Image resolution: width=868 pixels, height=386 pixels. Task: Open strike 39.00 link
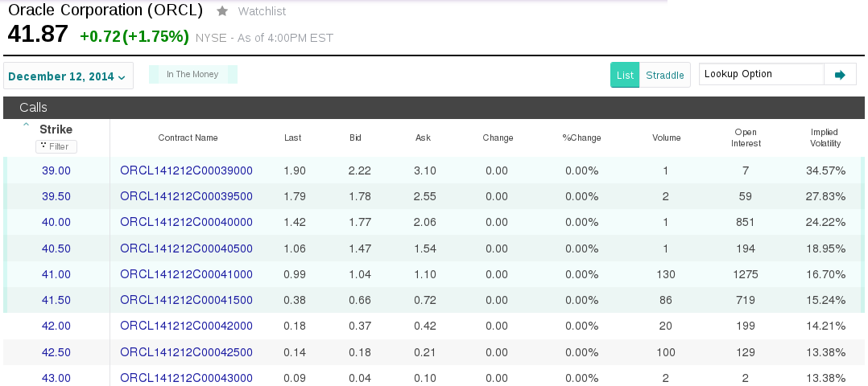pyautogui.click(x=56, y=170)
